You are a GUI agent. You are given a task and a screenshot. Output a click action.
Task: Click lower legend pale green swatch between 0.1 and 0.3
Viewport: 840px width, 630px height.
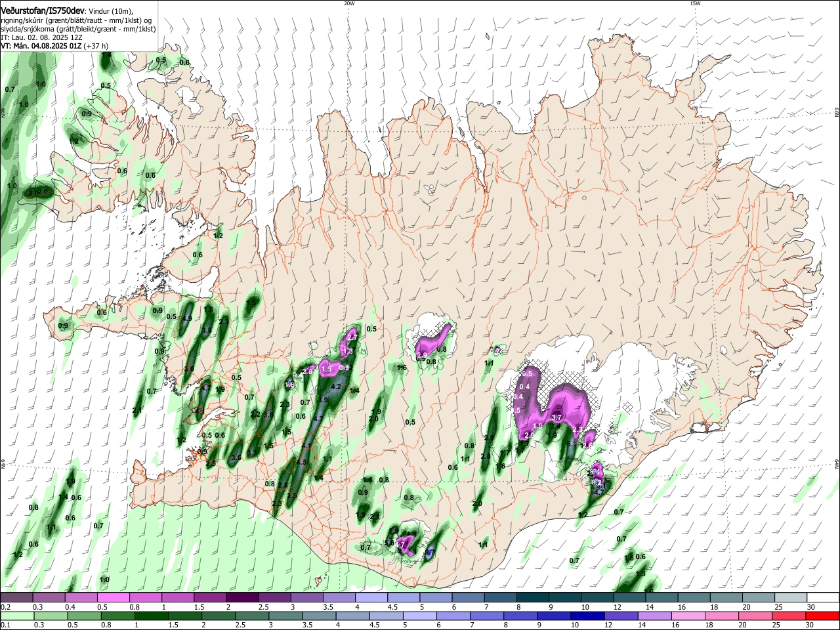[16, 616]
